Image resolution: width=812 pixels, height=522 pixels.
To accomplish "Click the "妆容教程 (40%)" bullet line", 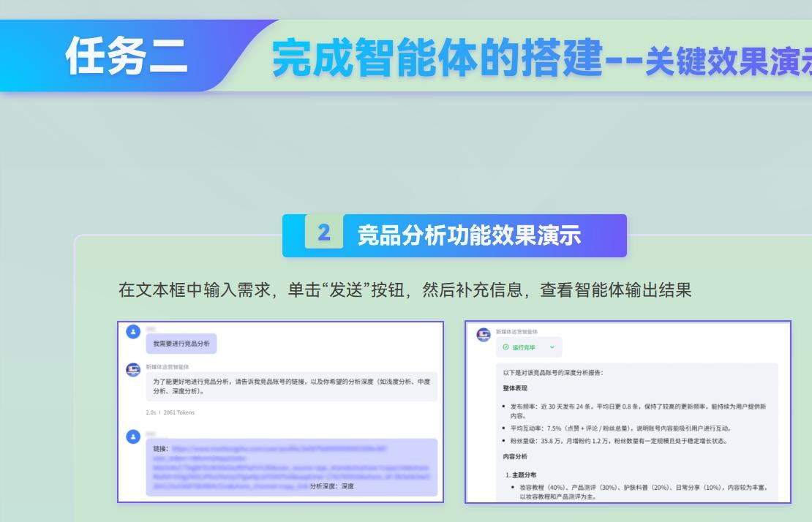I will [643, 491].
